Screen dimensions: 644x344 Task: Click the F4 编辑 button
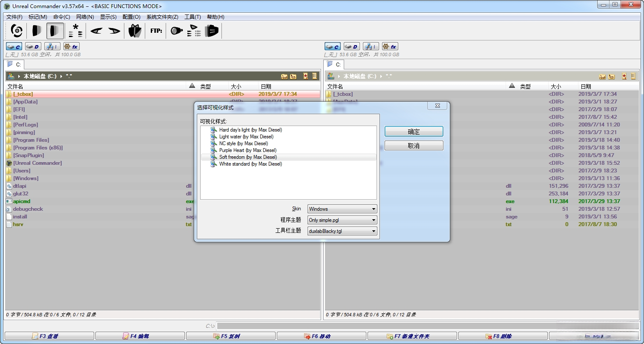[x=140, y=336]
